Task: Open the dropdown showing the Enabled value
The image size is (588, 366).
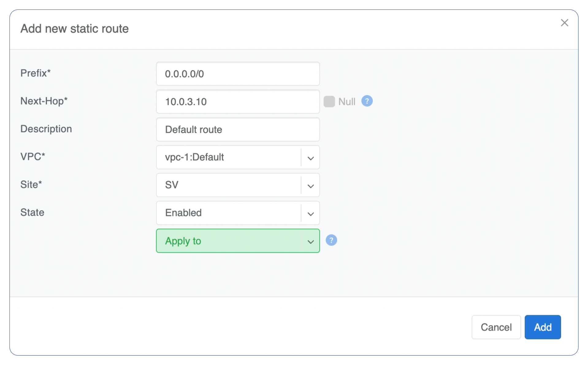Action: click(x=228, y=213)
